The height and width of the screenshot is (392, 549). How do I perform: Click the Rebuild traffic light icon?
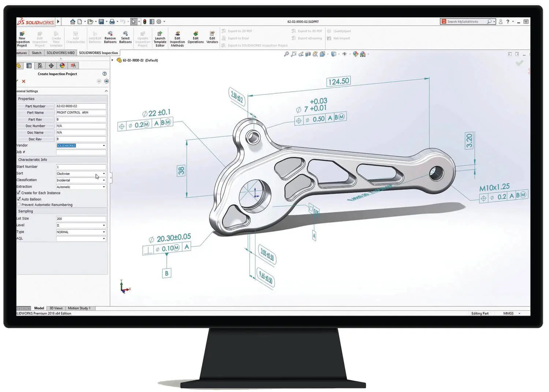pyautogui.click(x=145, y=22)
